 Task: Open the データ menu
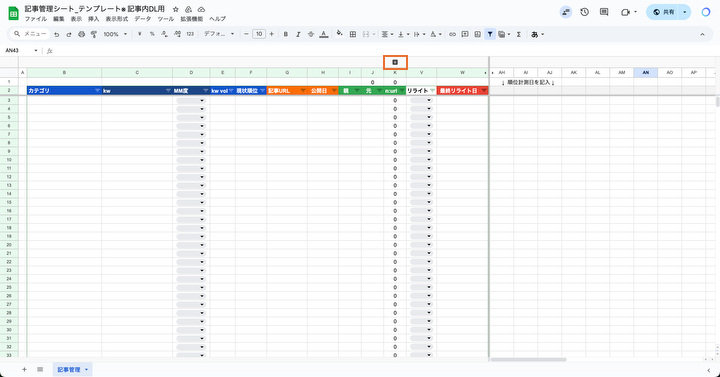point(142,19)
